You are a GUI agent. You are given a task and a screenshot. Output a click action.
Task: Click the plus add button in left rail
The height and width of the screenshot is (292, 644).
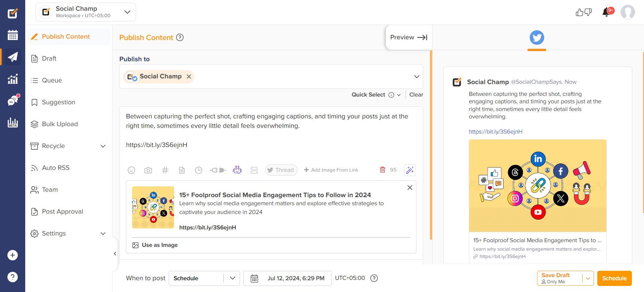[12, 255]
